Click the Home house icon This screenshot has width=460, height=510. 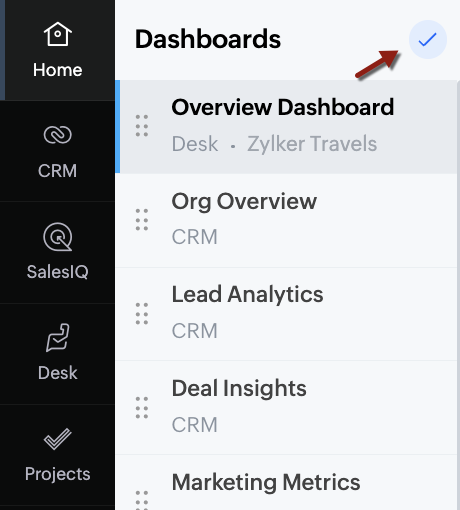pyautogui.click(x=58, y=34)
